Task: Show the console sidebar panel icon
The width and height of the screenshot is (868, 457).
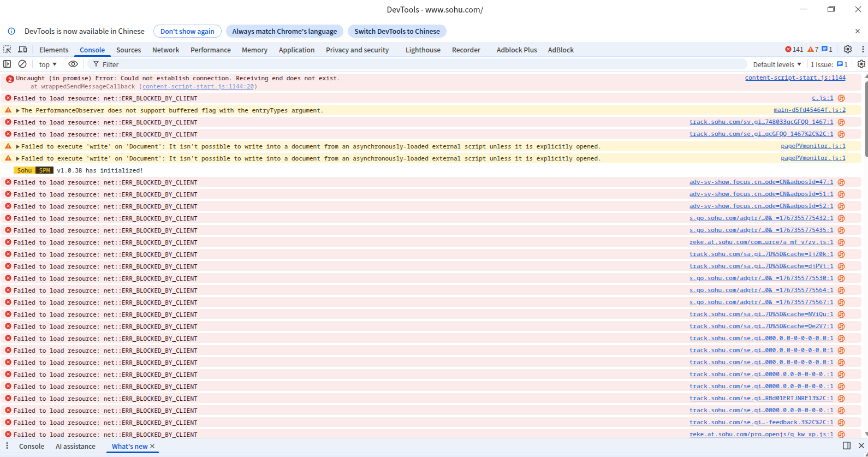Action: pos(7,64)
